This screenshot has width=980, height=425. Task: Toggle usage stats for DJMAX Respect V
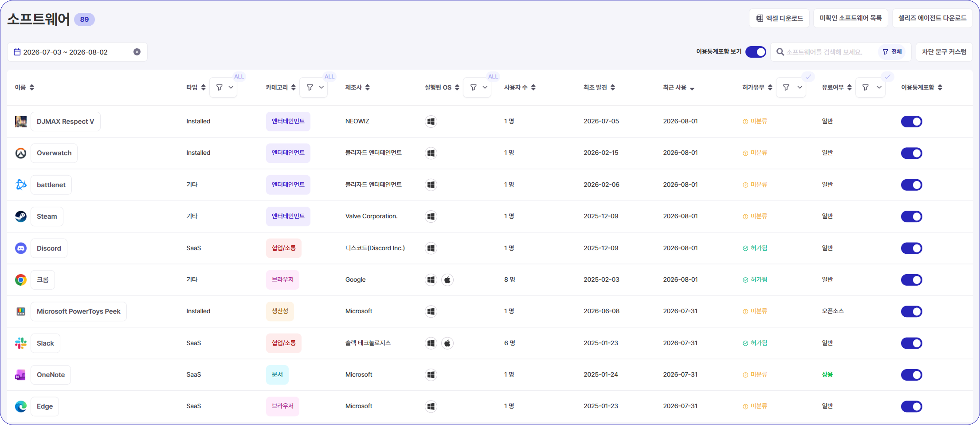(912, 122)
